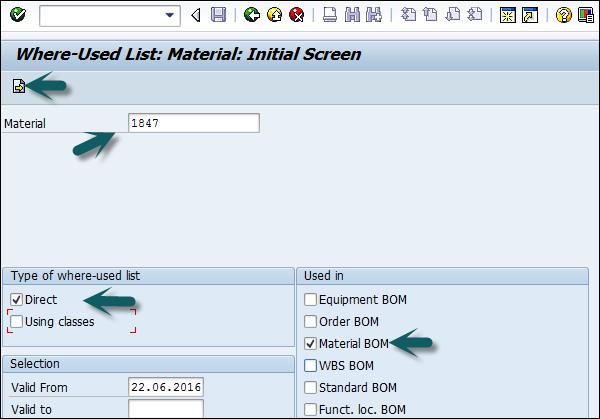Check the Equipment BOM checkbox
600x419 pixels.
click(x=310, y=299)
